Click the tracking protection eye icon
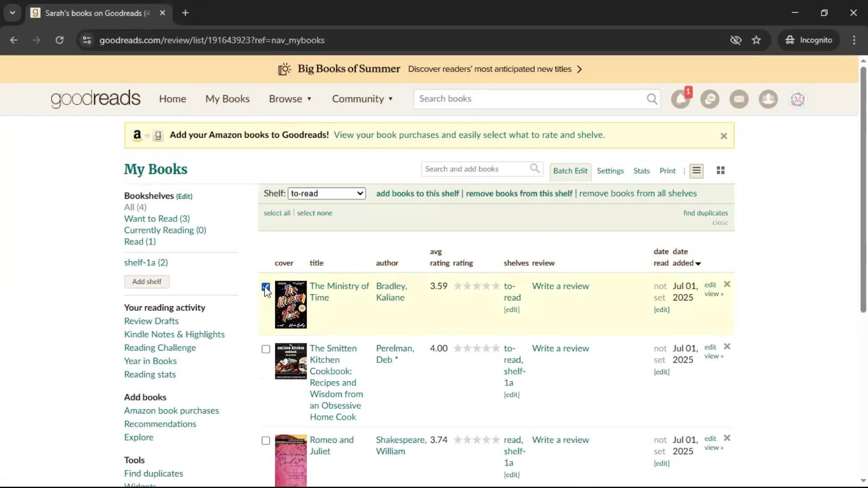The height and width of the screenshot is (488, 868). [x=736, y=40]
